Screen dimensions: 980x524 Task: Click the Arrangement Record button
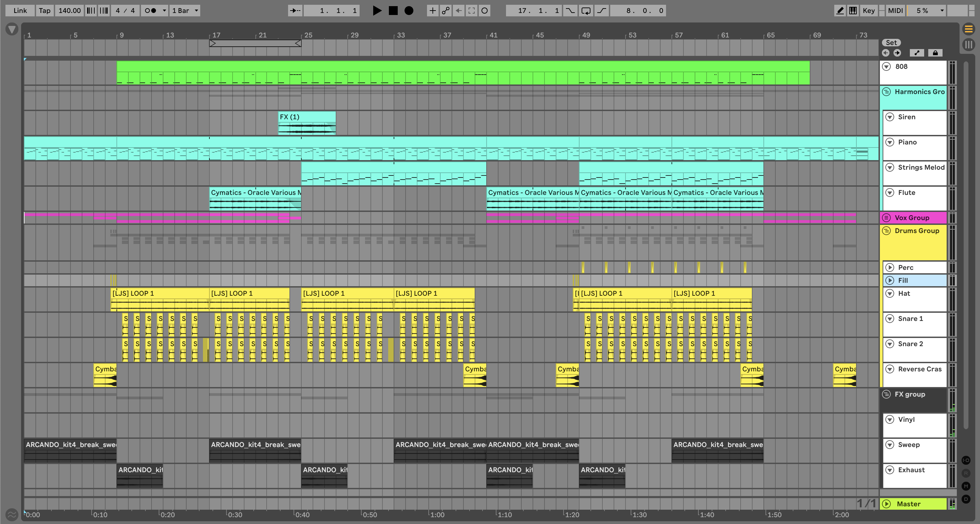point(409,11)
